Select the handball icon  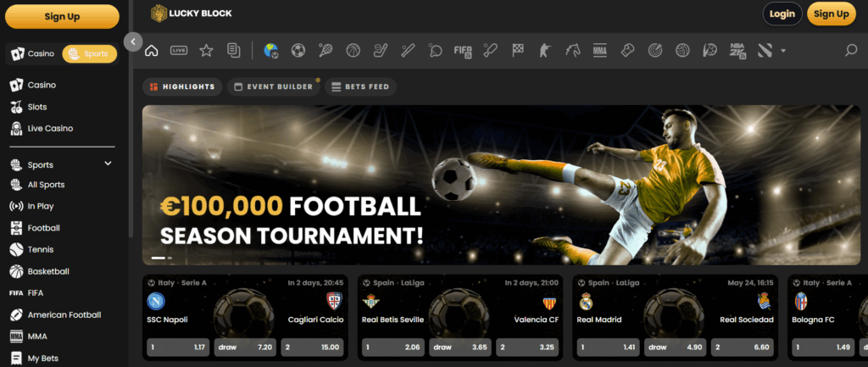[709, 50]
